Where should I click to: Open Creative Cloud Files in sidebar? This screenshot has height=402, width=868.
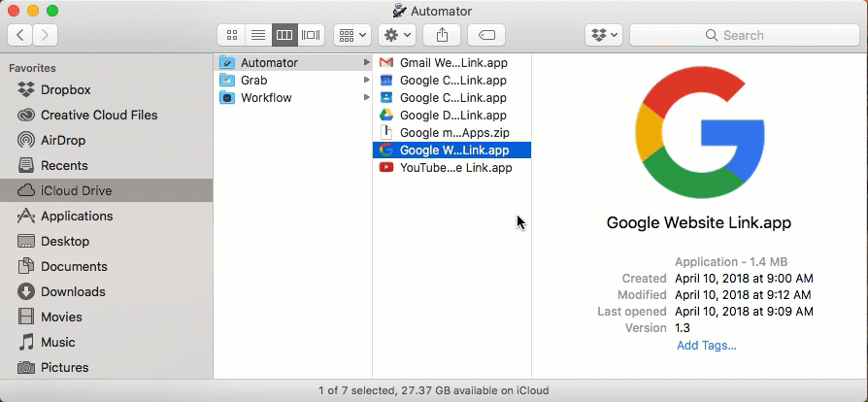(x=98, y=115)
